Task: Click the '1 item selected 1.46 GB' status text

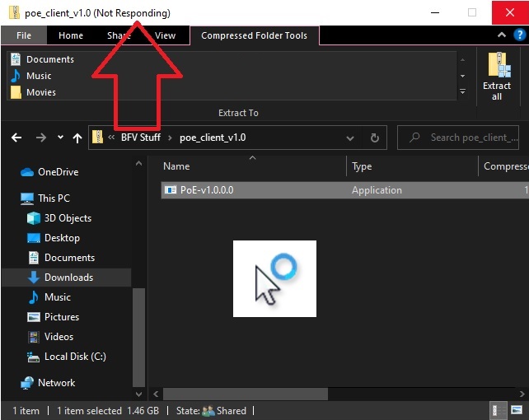Action: (108, 411)
